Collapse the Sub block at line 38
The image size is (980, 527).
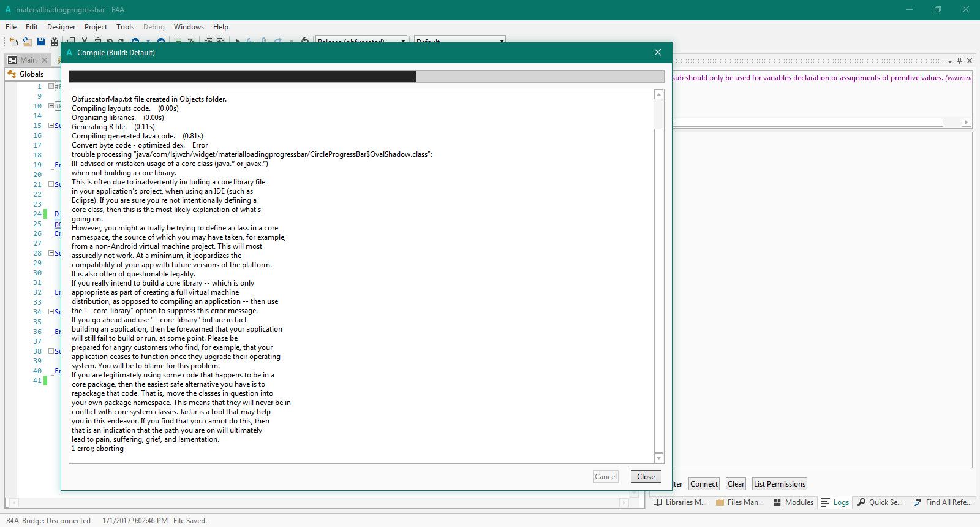click(51, 351)
